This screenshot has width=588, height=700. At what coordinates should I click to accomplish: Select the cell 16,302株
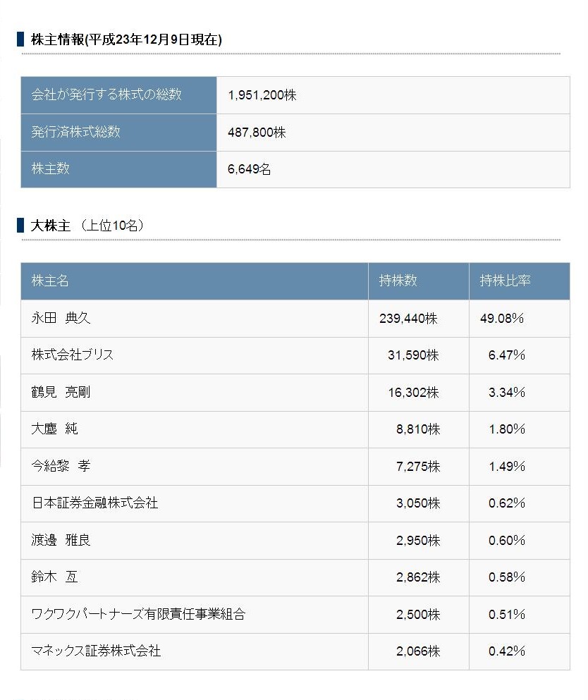pos(413,393)
